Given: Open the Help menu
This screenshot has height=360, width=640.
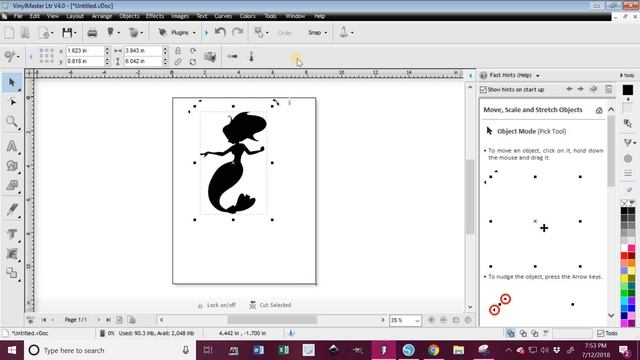Looking at the screenshot, I should (320, 16).
